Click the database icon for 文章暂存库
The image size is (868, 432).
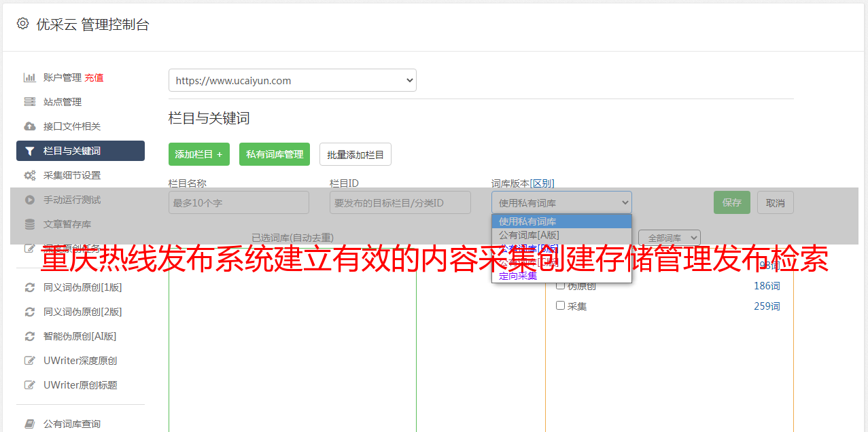point(29,224)
